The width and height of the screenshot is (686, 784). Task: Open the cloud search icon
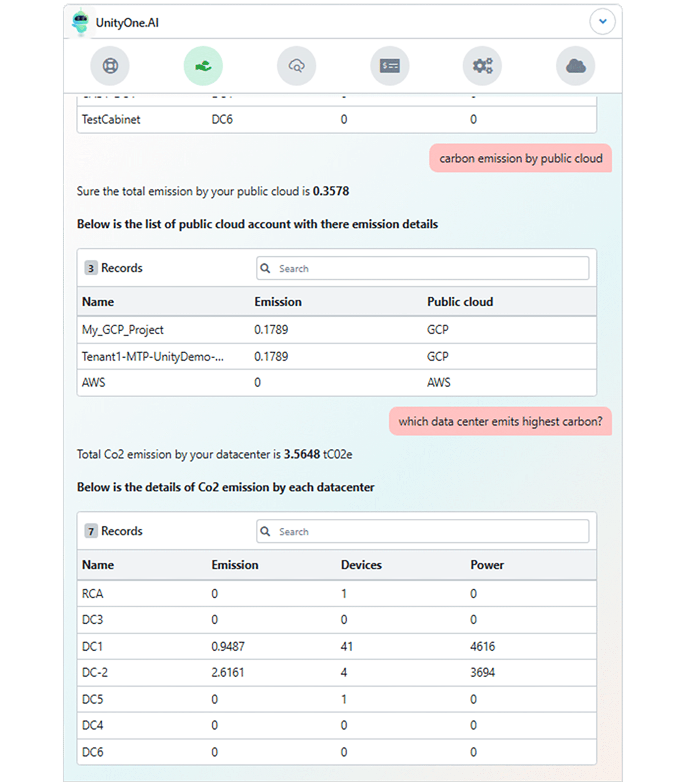pos(296,66)
